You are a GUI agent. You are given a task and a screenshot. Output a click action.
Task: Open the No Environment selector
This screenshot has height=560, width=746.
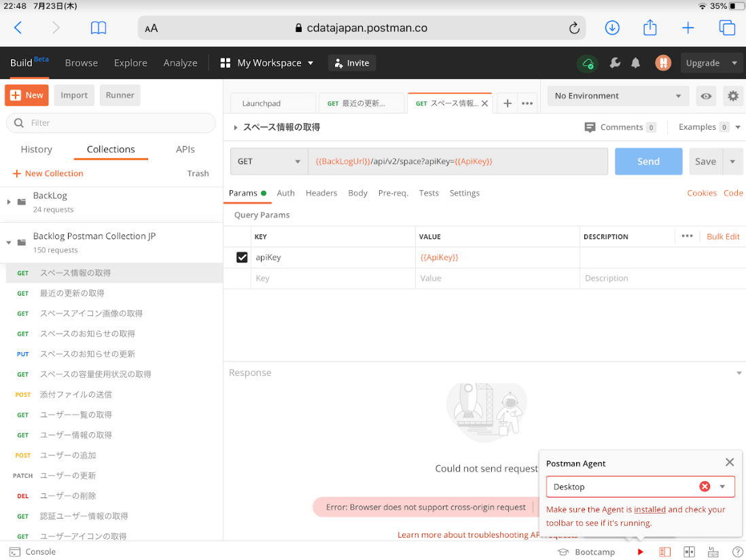coord(618,96)
